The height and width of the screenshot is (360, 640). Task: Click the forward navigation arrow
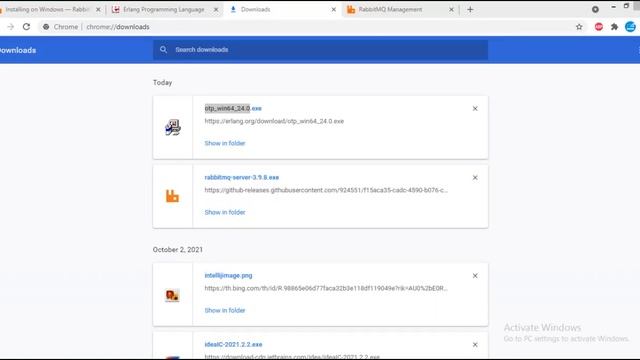click(11, 27)
